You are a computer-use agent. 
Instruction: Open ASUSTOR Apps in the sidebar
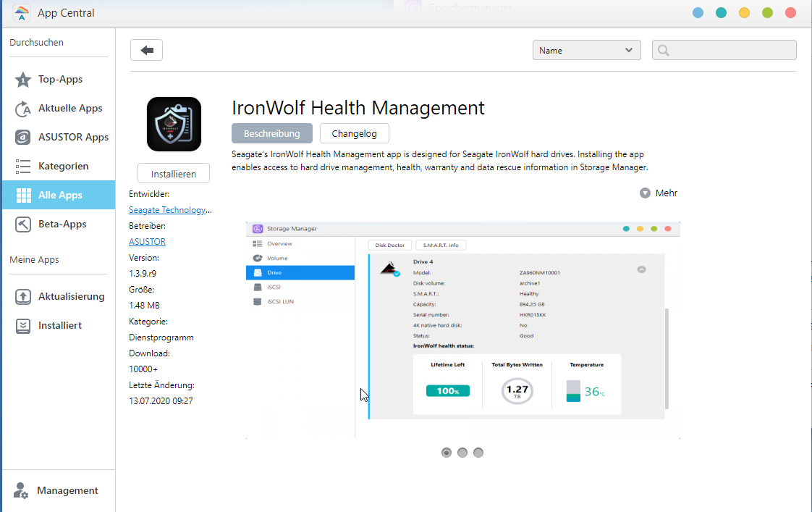[x=59, y=138]
